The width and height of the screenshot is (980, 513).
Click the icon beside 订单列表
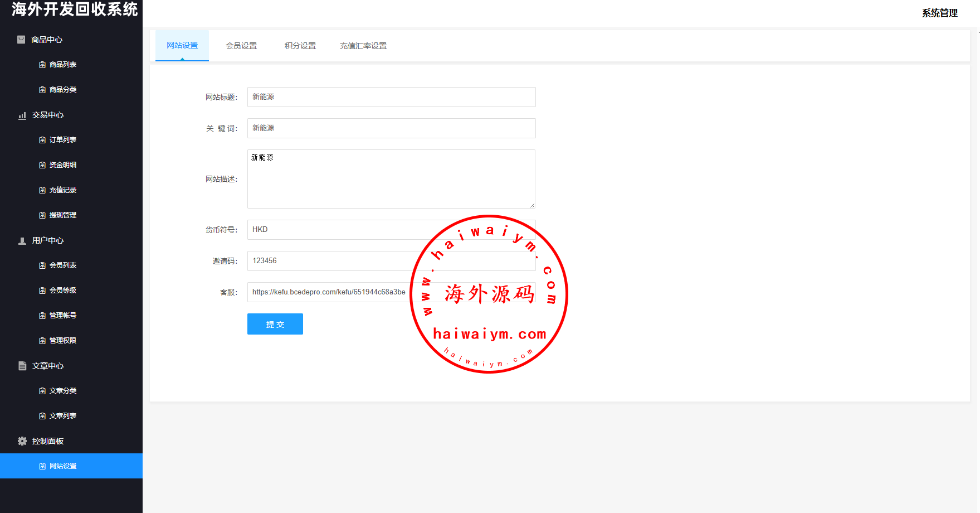[x=42, y=140]
